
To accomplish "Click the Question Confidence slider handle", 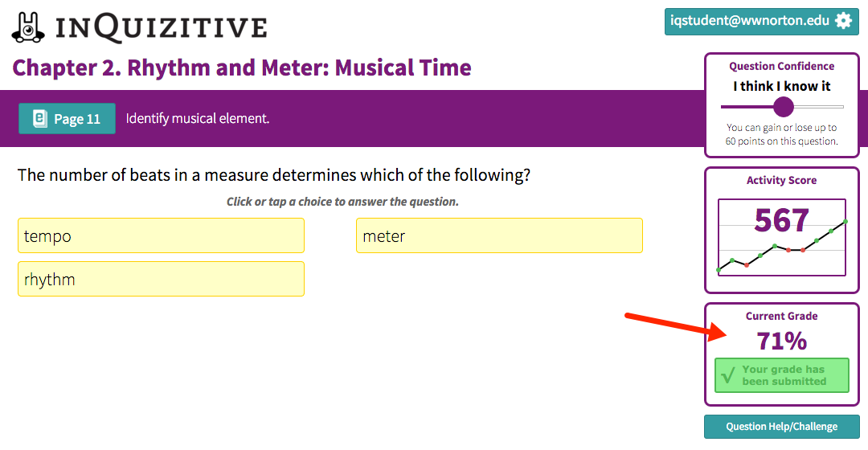I will 783,107.
